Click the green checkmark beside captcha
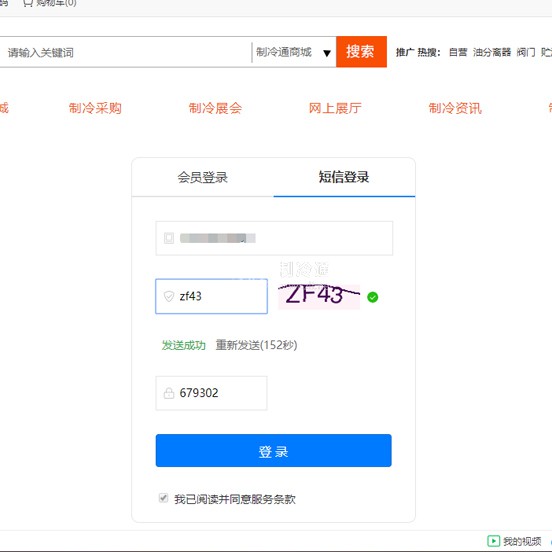552x552 pixels. (x=372, y=297)
